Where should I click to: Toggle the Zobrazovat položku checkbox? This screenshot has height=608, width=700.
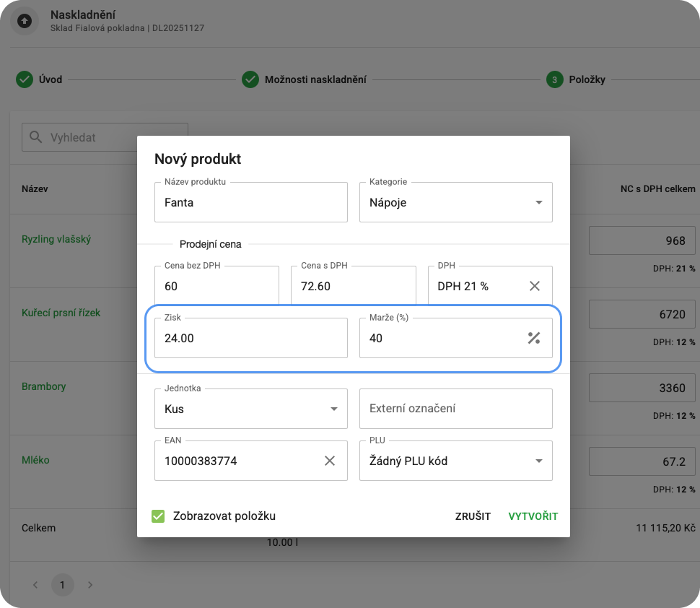[x=158, y=516]
